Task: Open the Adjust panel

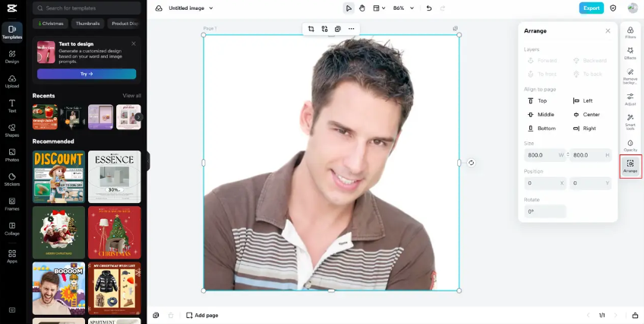Action: [x=630, y=100]
